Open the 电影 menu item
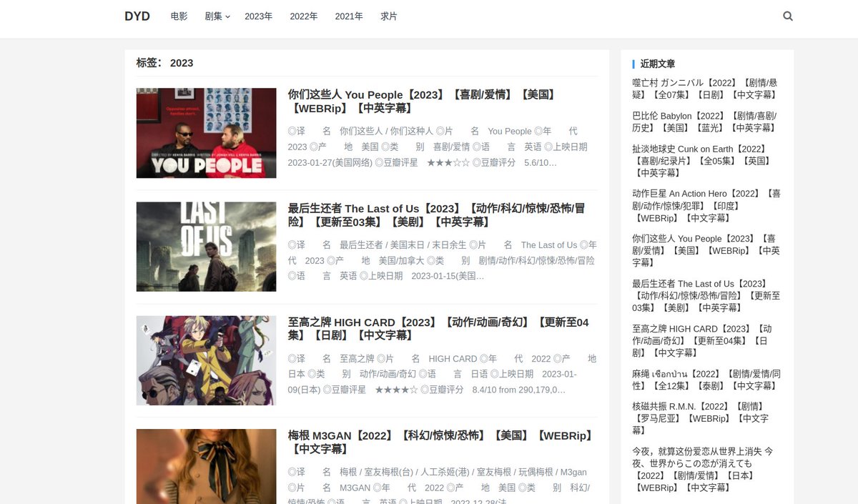The height and width of the screenshot is (504, 858). [179, 16]
